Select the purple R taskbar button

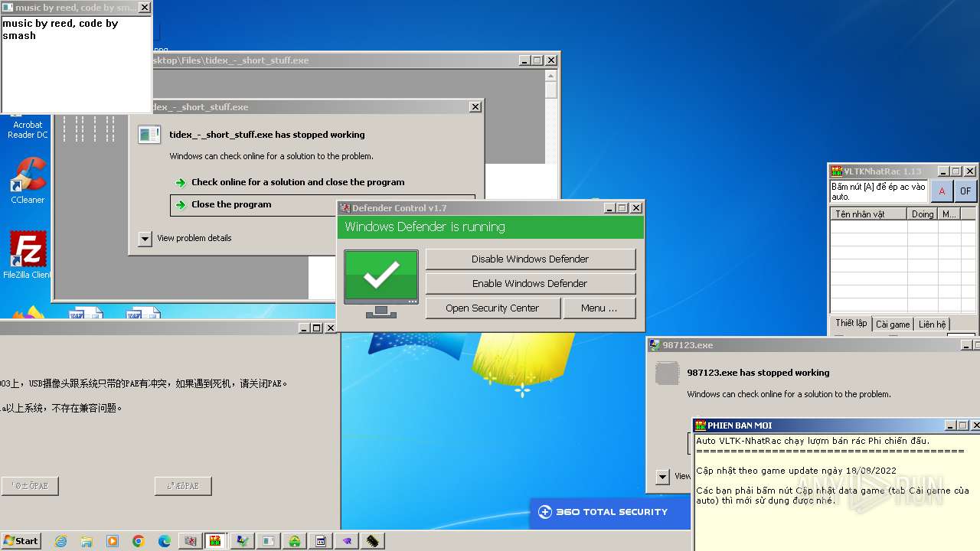click(x=347, y=541)
